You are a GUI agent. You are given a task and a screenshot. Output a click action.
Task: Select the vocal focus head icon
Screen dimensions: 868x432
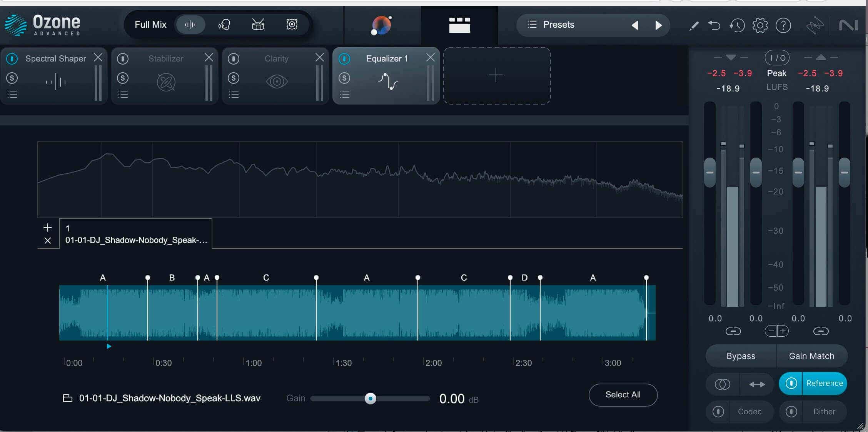click(224, 25)
